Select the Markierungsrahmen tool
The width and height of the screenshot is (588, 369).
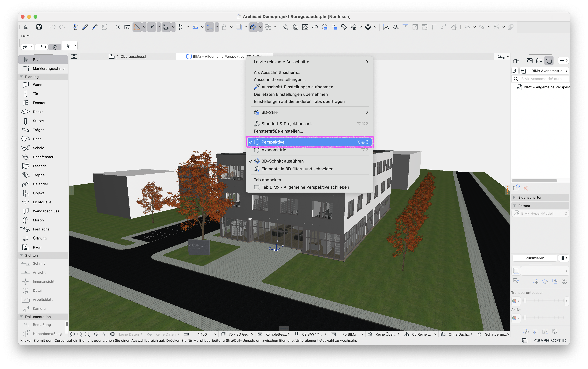[x=43, y=69]
